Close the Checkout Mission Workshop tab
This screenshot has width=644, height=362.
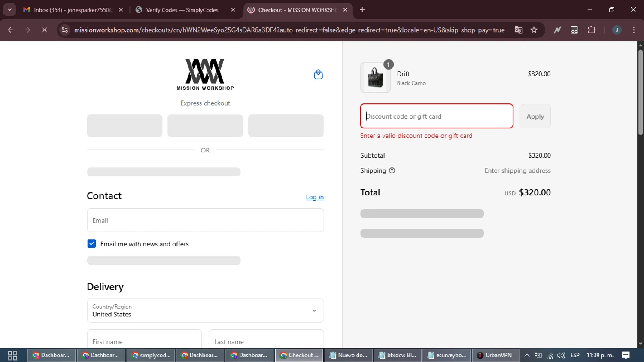[345, 9]
